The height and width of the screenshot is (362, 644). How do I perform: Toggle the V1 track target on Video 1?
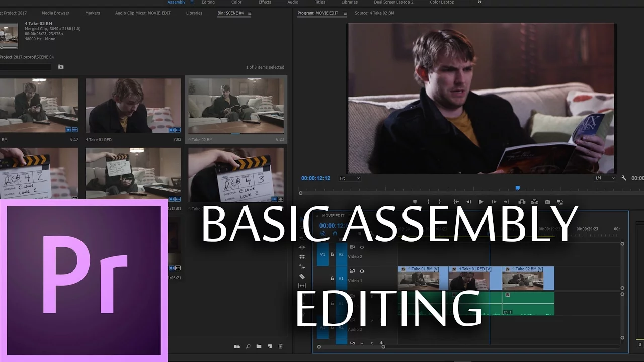point(341,278)
